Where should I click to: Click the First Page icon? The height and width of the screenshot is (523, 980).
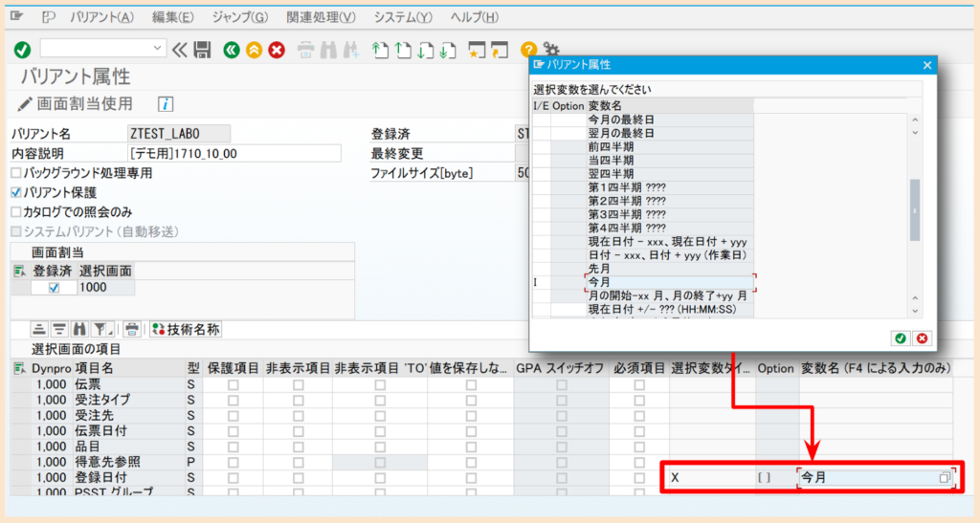[380, 50]
